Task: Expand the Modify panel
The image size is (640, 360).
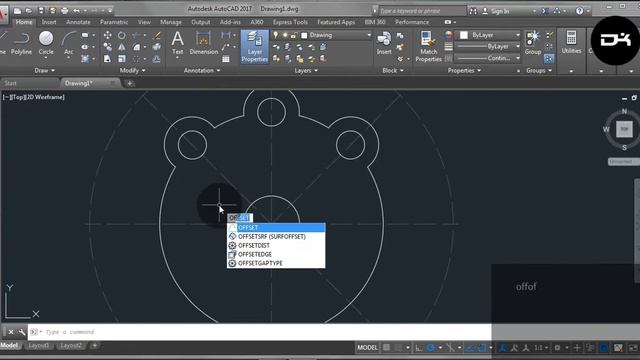Action: click(132, 71)
